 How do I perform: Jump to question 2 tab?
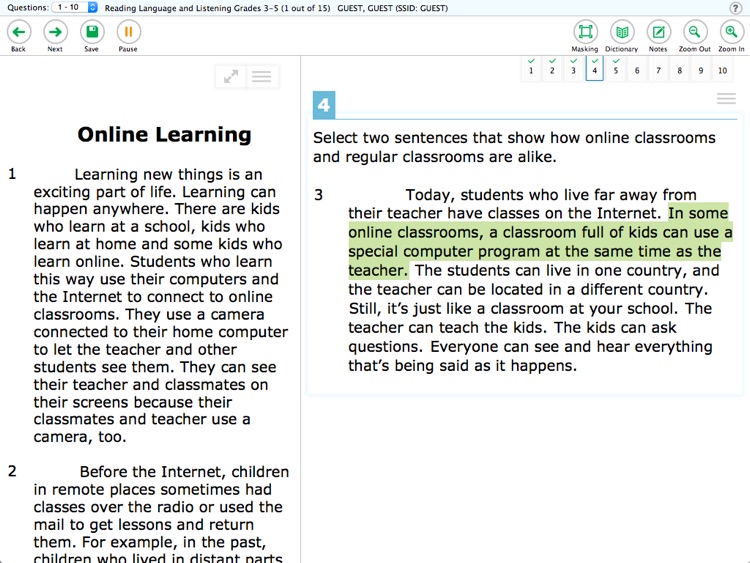[x=552, y=68]
